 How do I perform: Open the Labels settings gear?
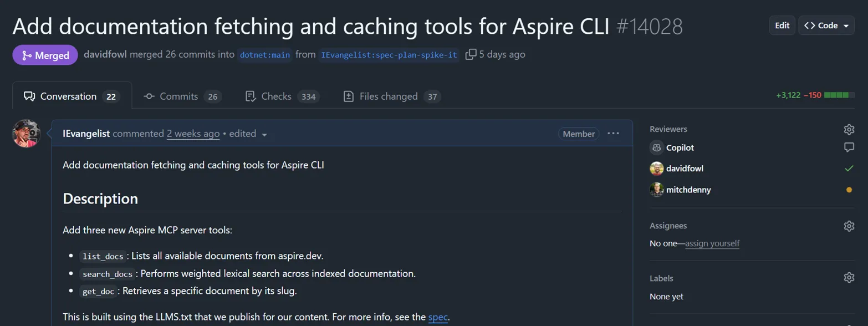849,277
